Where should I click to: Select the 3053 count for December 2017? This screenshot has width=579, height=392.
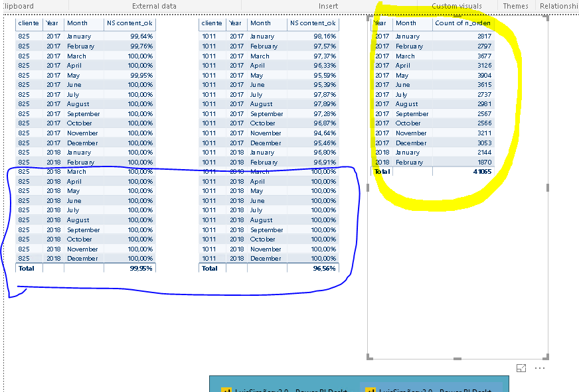pos(484,143)
